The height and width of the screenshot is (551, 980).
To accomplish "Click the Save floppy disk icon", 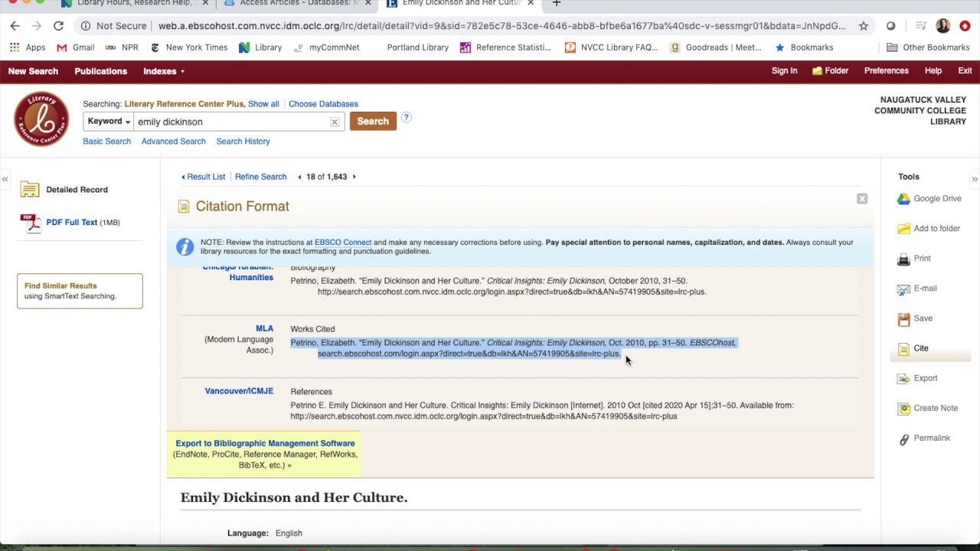I will click(903, 318).
